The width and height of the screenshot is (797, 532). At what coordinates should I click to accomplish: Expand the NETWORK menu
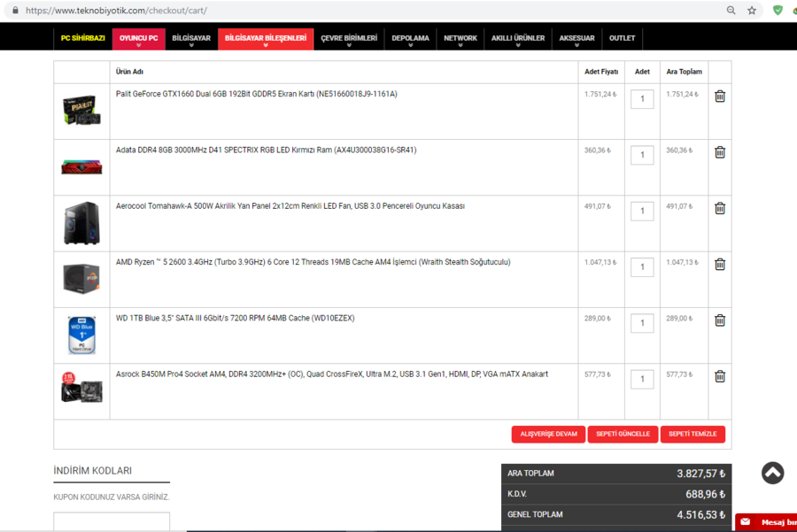click(460, 39)
